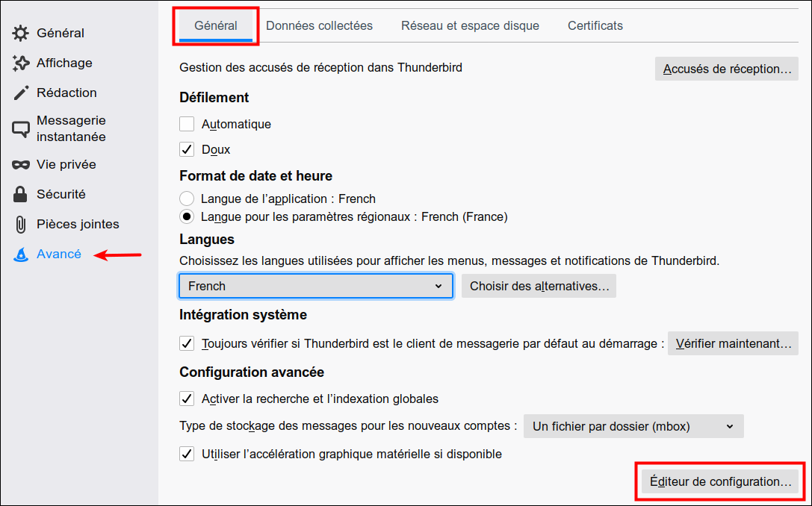Uncheck the Doux smooth scrolling option
The image size is (812, 506).
click(x=187, y=150)
